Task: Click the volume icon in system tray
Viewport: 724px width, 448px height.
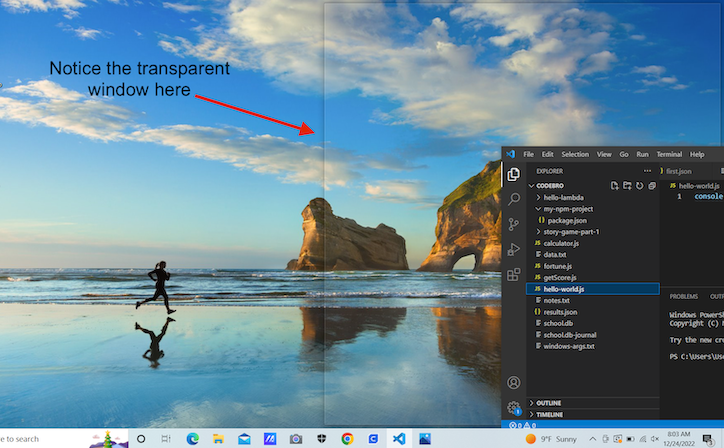Action: click(654, 439)
